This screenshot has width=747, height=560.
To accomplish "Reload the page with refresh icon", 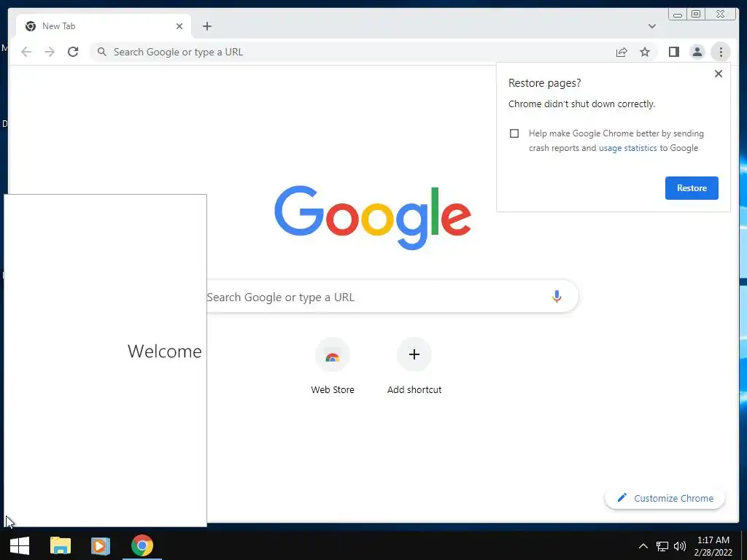I will (73, 52).
